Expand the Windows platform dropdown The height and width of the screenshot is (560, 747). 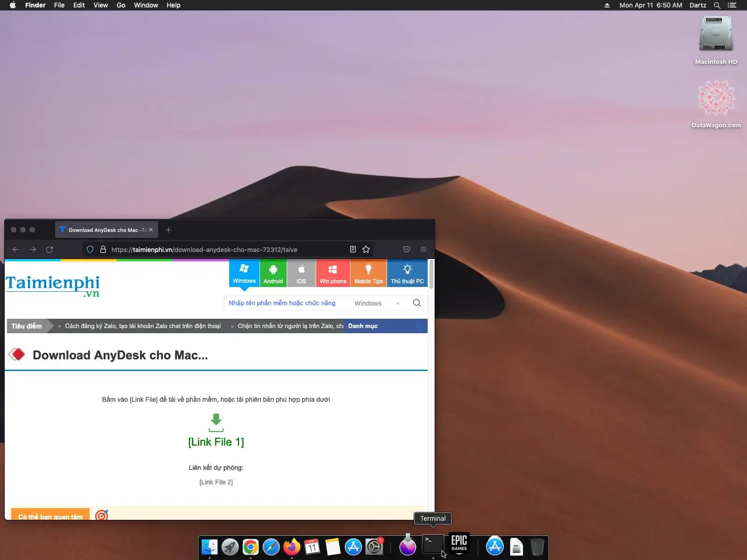[x=377, y=303]
